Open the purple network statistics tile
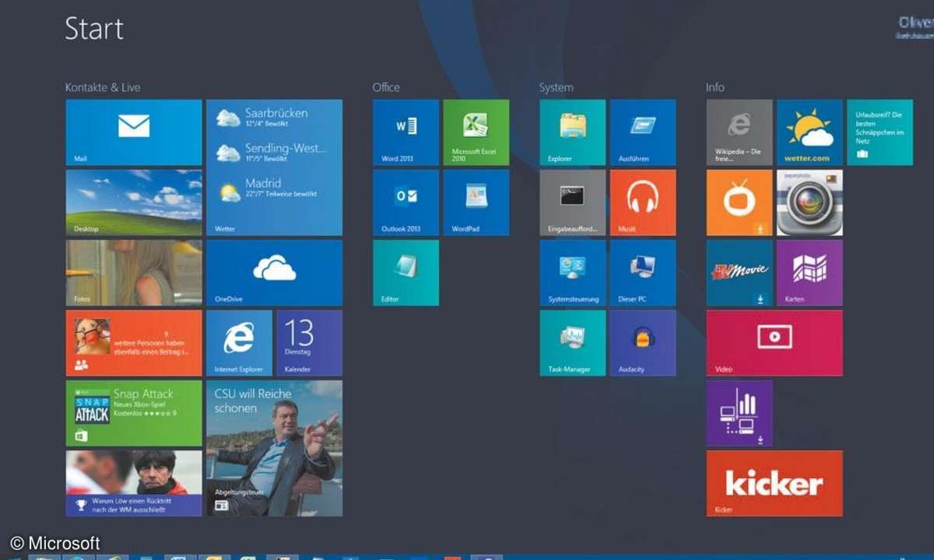Screen dimensions: 934x560 coord(739,413)
